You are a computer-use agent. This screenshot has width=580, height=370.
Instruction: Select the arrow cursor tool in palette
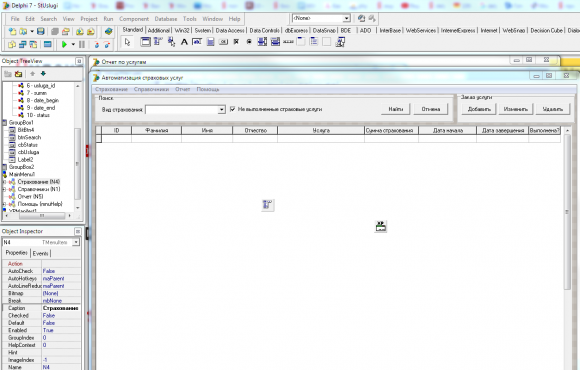(128, 42)
